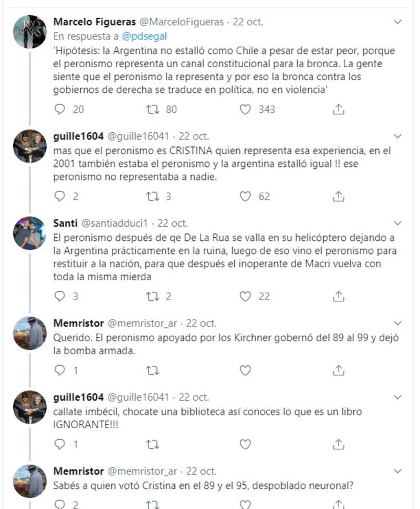Share Marcelo Figueras's tweet
The image size is (420, 509).
pos(339,109)
